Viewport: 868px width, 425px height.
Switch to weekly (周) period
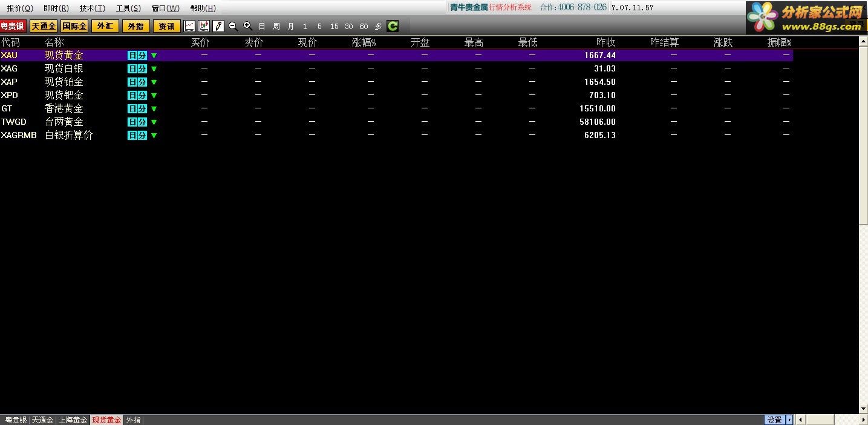click(x=276, y=27)
